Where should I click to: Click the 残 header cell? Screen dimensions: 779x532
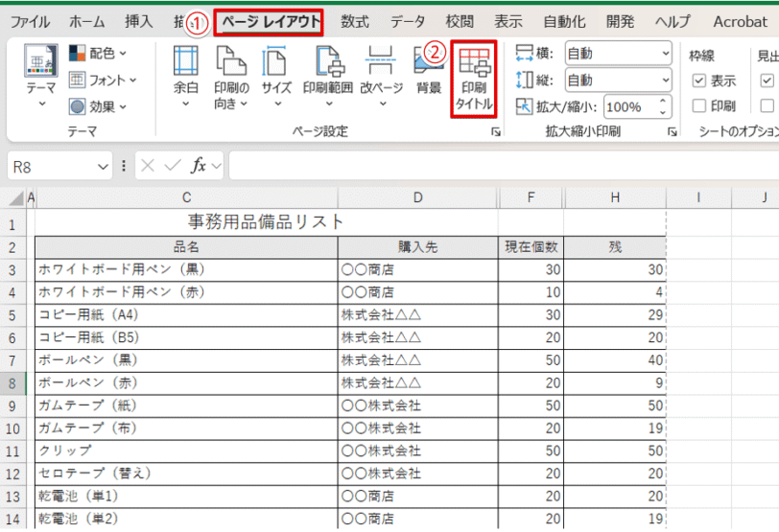click(615, 247)
